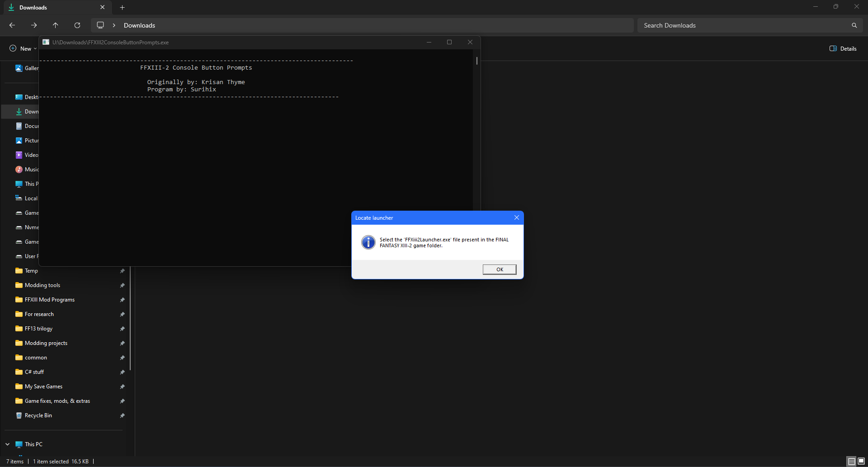Image resolution: width=868 pixels, height=467 pixels.
Task: Click the pin icon beside C# stuff
Action: 122,372
